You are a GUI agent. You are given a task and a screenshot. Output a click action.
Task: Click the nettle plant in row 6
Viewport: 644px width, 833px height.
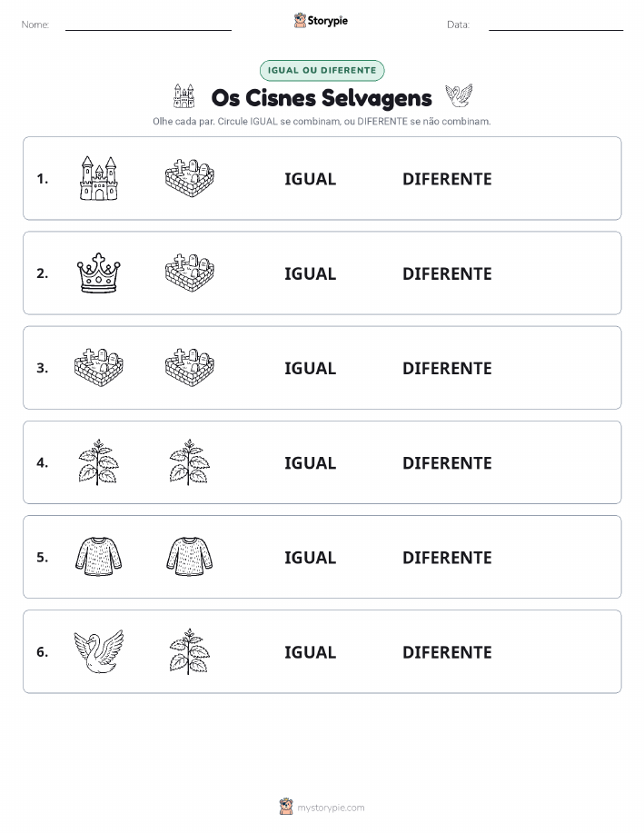click(189, 651)
